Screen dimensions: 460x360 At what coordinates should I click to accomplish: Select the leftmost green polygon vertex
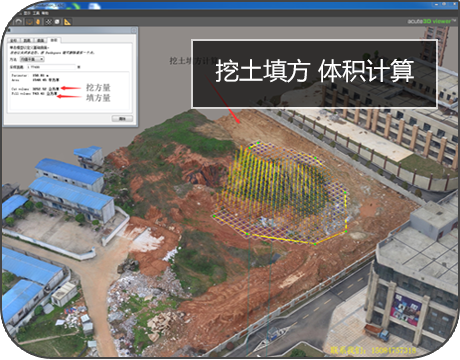click(214, 216)
